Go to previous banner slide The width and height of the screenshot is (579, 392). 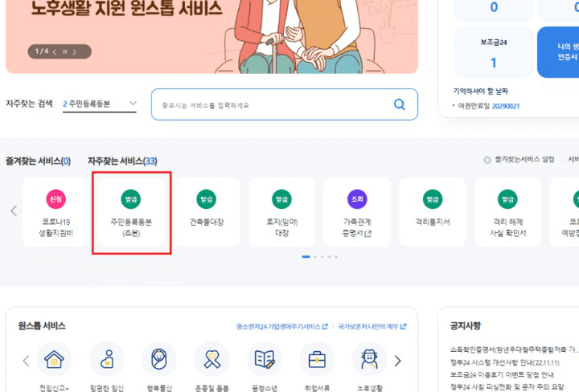point(55,52)
